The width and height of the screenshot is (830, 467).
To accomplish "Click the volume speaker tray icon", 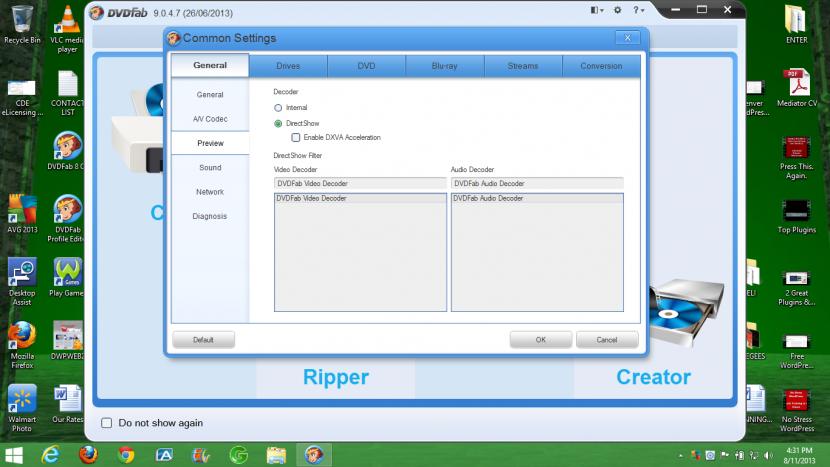I will click(x=768, y=455).
